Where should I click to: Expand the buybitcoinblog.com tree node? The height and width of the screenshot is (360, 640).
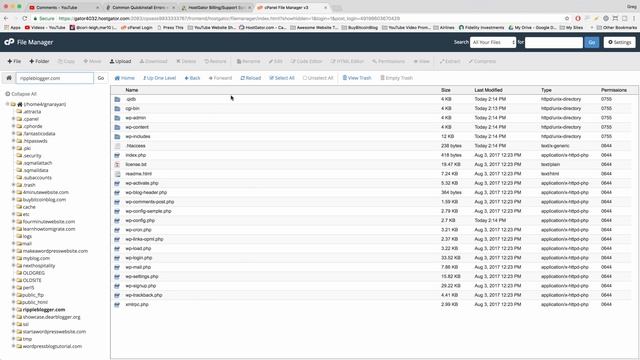pyautogui.click(x=13, y=200)
